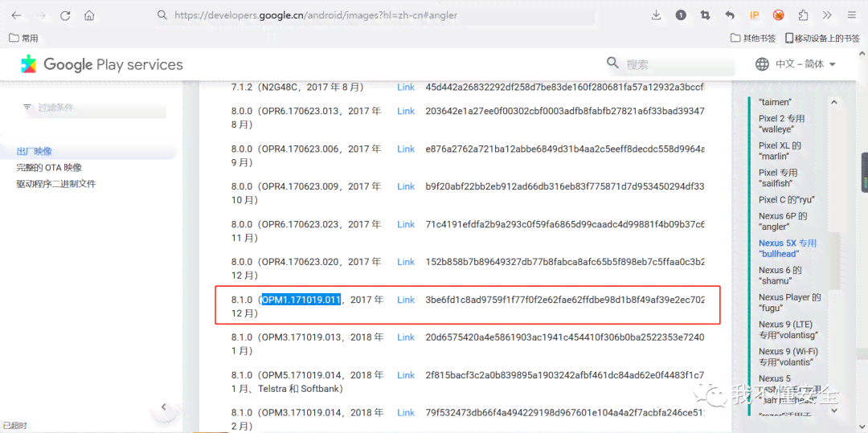Screen dimensions: 868x433
Task: Click checksum starting with 3be6fd1c8ad9
Action: click(565, 300)
